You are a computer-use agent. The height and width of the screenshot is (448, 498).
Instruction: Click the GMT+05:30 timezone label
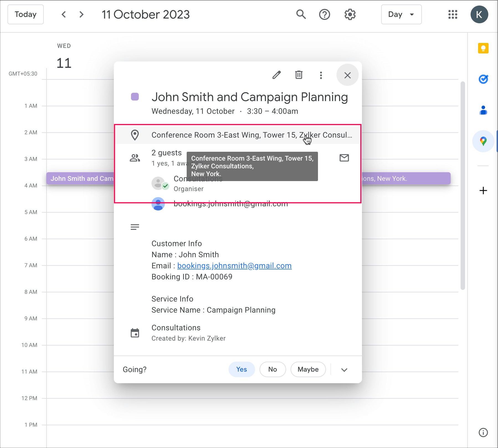click(23, 74)
